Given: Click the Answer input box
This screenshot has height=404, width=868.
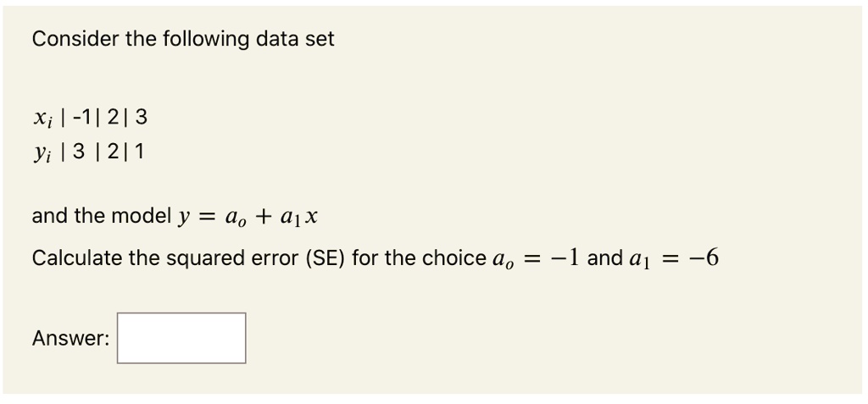Looking at the screenshot, I should pyautogui.click(x=181, y=338).
